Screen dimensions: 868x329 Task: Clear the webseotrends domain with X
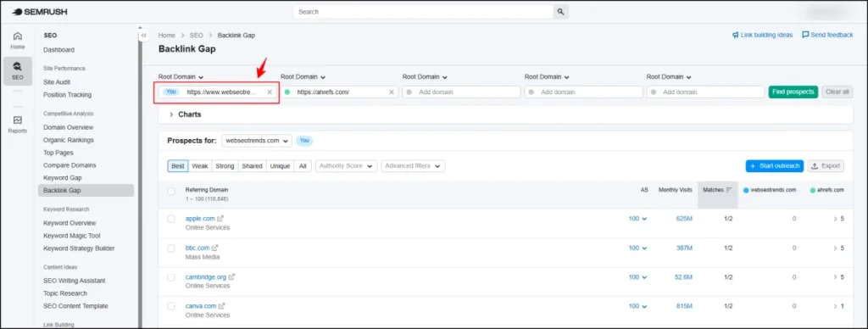[x=270, y=92]
